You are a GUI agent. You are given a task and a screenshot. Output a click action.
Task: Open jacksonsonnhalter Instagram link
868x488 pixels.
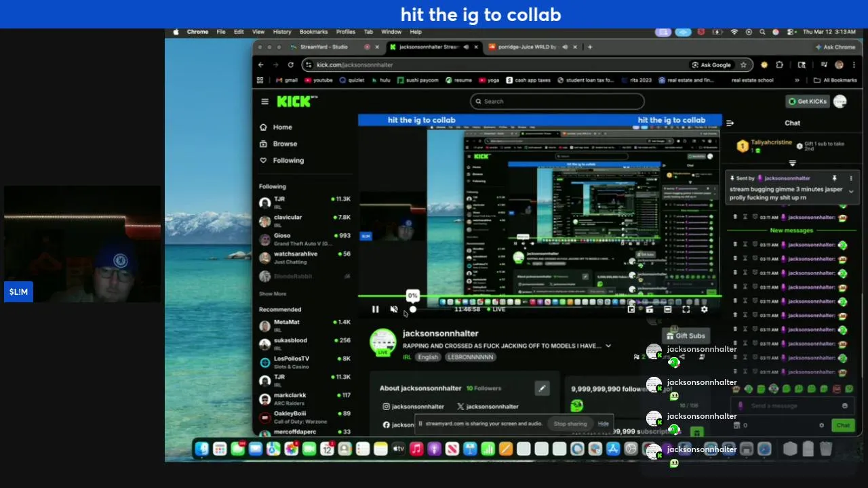click(x=413, y=407)
